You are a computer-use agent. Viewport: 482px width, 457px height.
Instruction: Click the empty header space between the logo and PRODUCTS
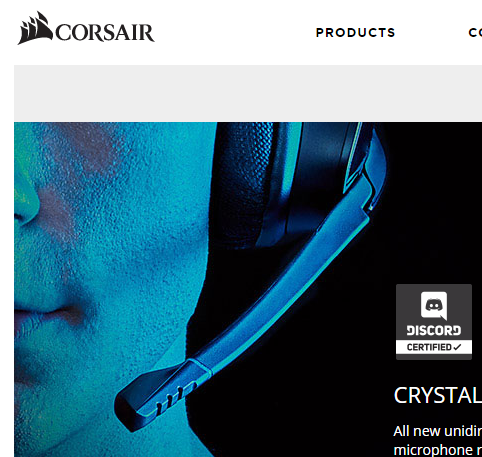point(235,33)
